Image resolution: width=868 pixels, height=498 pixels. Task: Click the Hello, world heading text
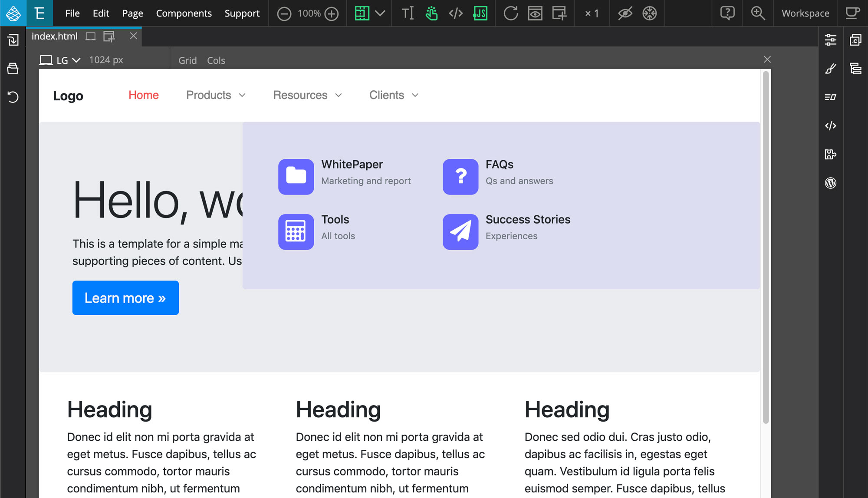158,201
